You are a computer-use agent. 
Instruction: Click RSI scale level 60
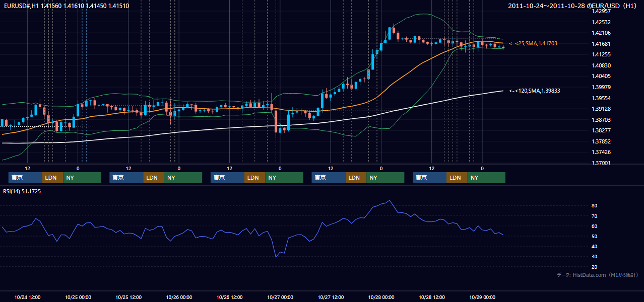coord(595,226)
